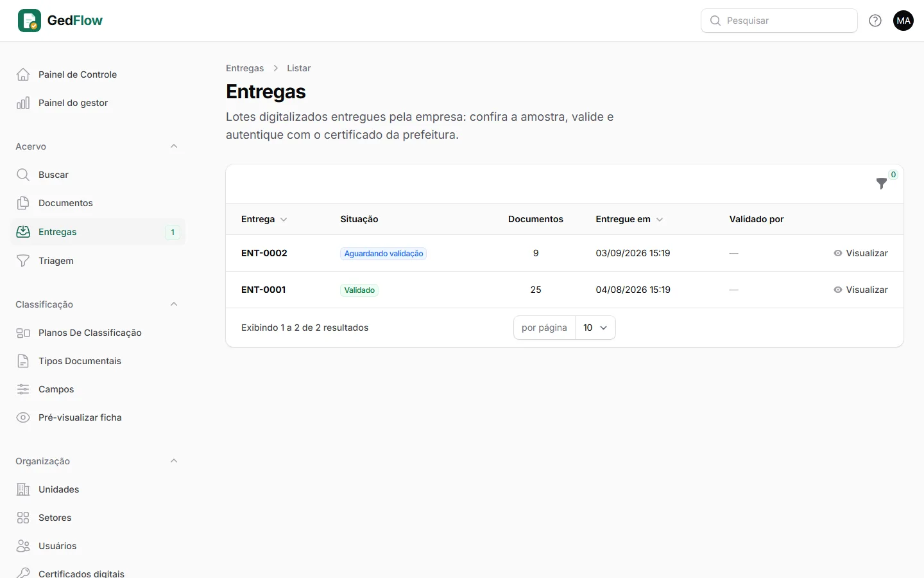Open Certificados digitais key item
Viewport: 924px width, 578px height.
point(98,572)
